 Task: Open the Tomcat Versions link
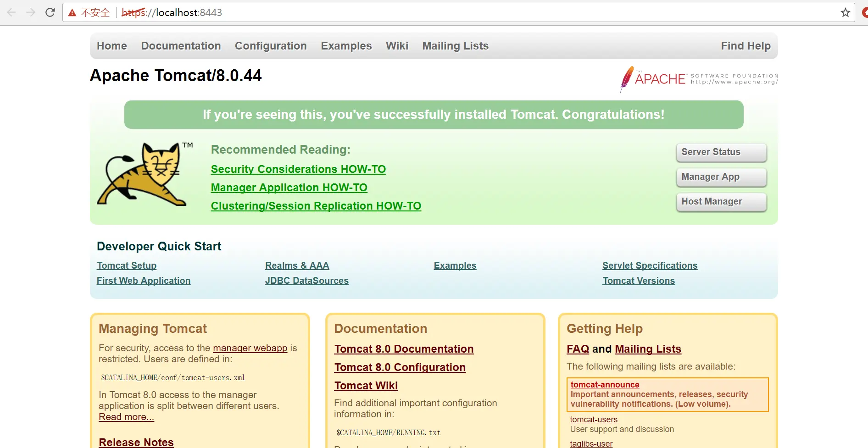coord(639,281)
